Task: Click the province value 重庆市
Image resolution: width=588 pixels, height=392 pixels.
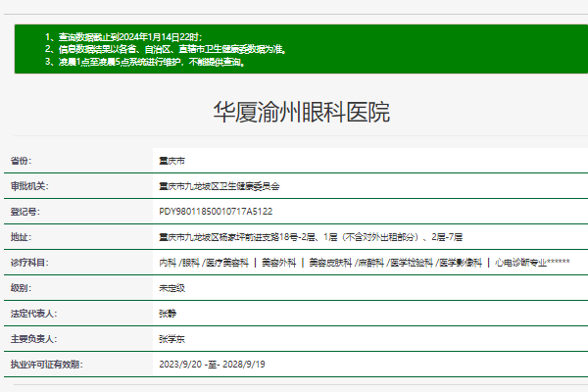Action: click(172, 161)
